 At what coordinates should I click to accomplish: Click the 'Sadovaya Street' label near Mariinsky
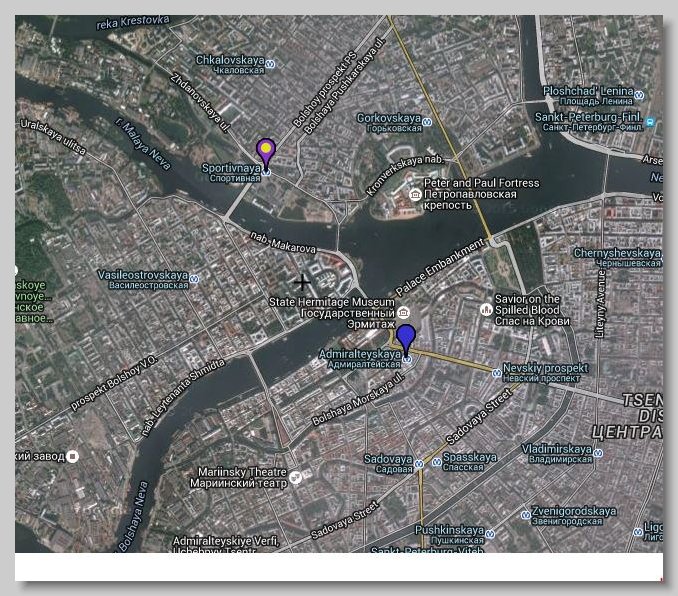(345, 520)
